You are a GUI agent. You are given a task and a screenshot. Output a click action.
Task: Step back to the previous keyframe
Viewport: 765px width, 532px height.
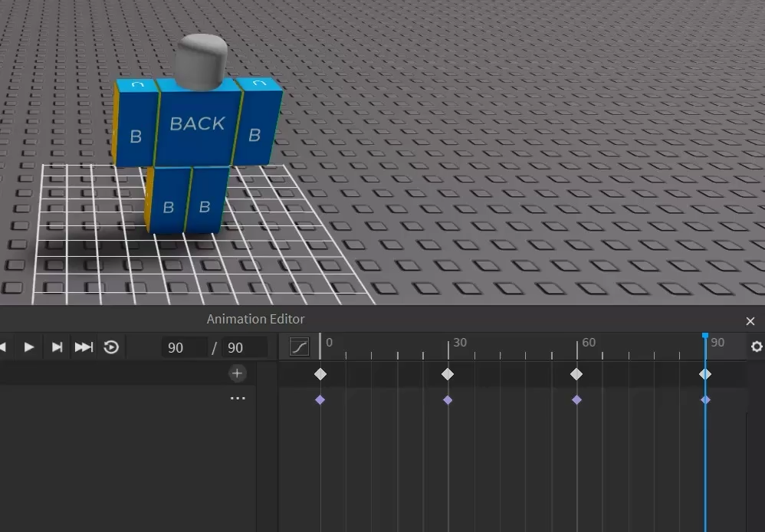(3, 346)
